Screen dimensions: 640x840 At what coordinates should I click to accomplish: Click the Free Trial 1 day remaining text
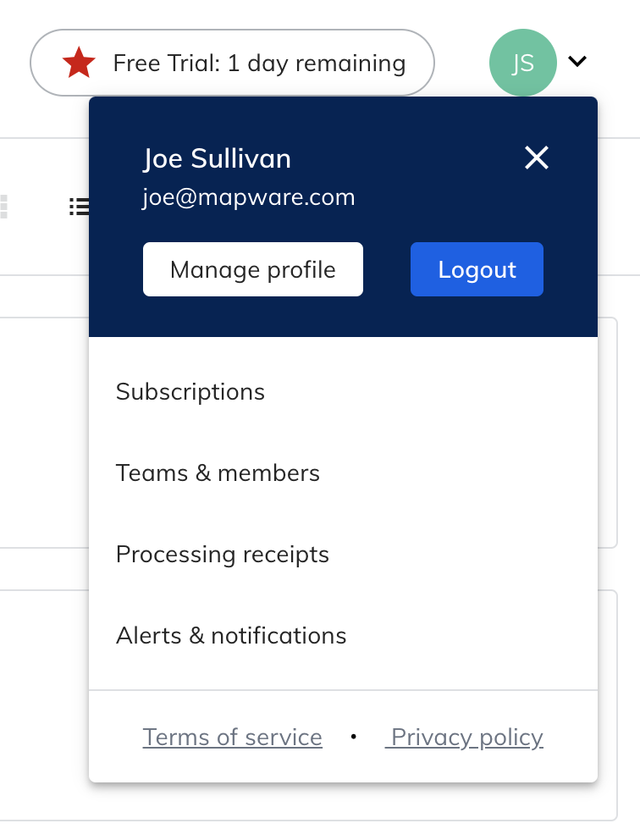click(259, 64)
